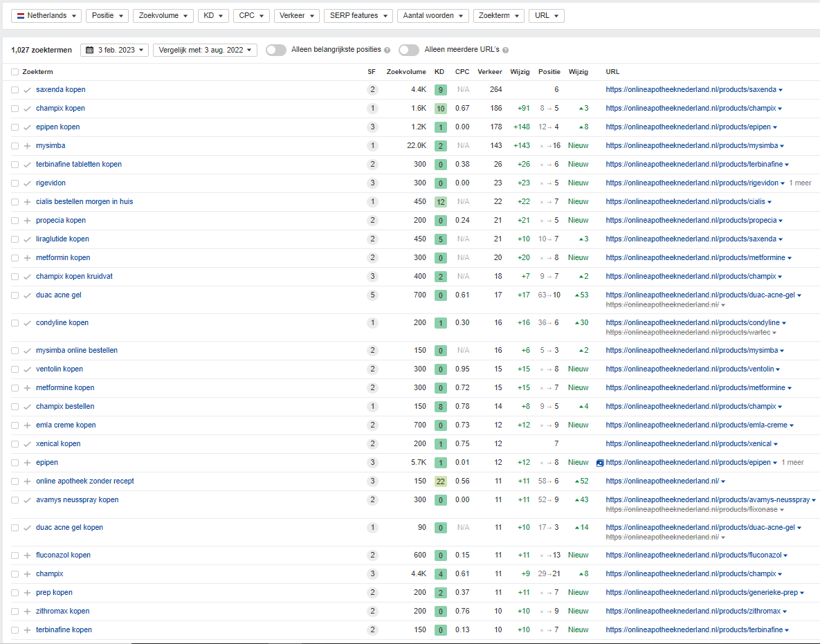Tick the checkbox for champix bestellen row

point(15,407)
